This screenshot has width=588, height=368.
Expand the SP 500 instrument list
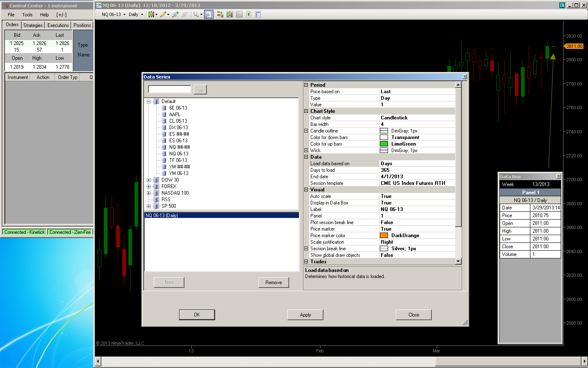tap(149, 206)
